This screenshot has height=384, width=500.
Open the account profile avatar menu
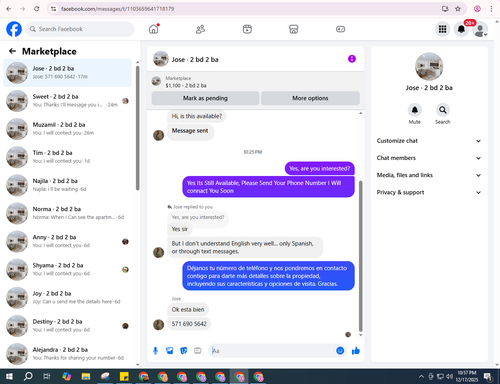click(x=480, y=29)
